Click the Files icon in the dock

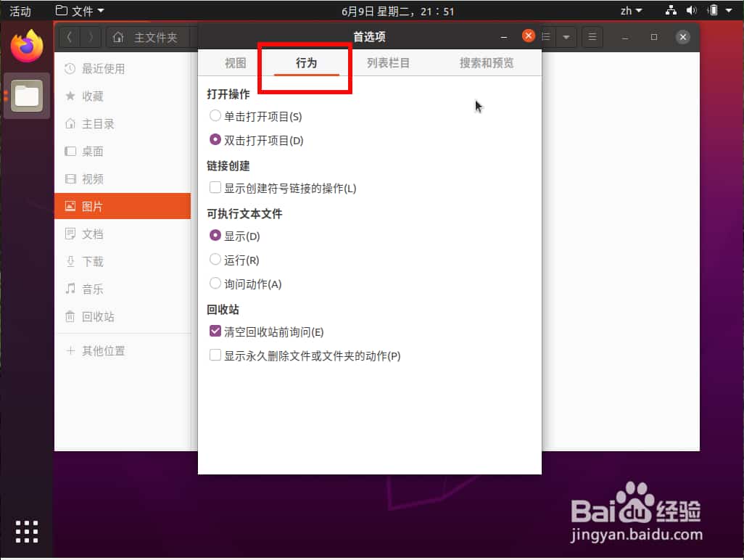(x=26, y=96)
